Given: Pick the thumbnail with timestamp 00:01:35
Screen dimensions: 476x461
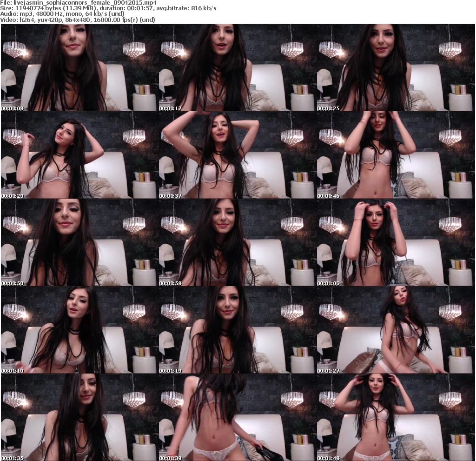Looking at the screenshot, I should (x=79, y=418).
